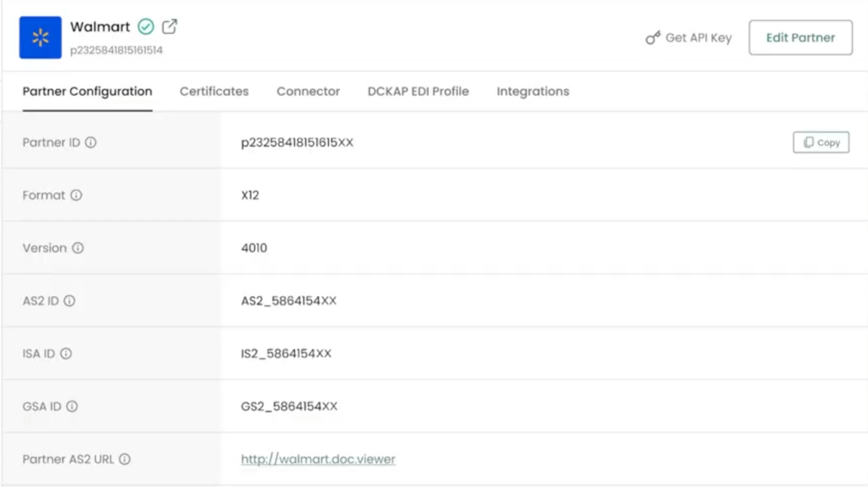Image resolution: width=868 pixels, height=487 pixels.
Task: Show info for AS2 ID
Action: coord(70,300)
